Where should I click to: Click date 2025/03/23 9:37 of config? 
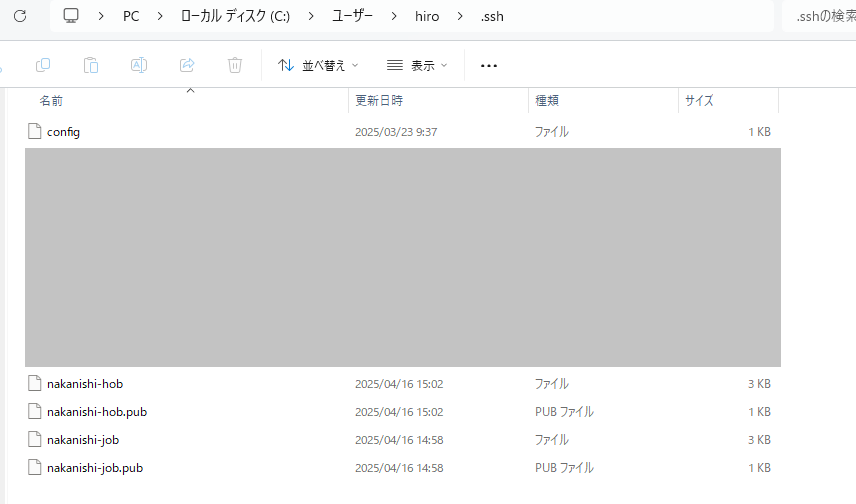point(396,132)
